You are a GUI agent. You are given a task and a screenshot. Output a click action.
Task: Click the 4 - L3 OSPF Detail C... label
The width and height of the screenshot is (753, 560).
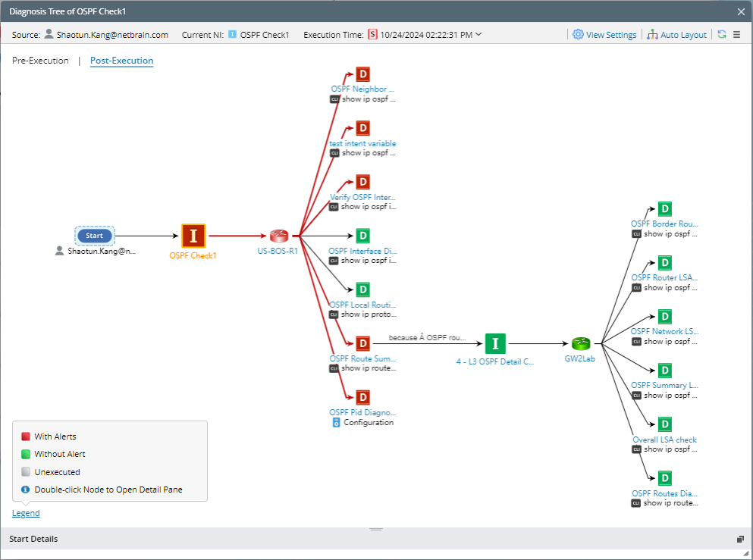(495, 361)
